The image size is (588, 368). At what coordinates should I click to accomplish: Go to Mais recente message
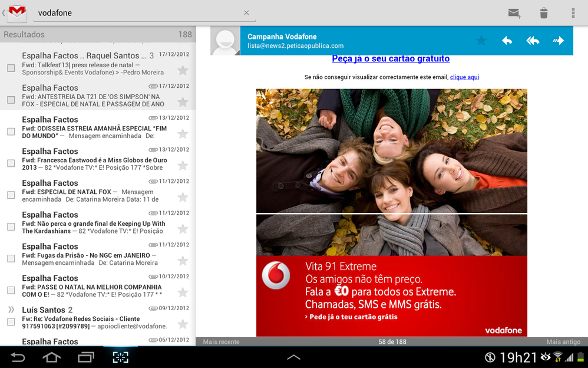point(221,342)
